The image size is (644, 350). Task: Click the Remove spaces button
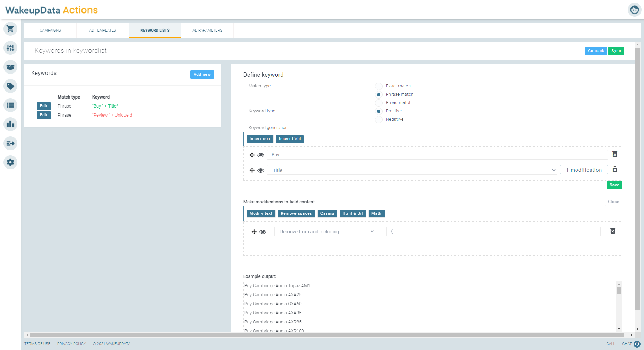296,214
